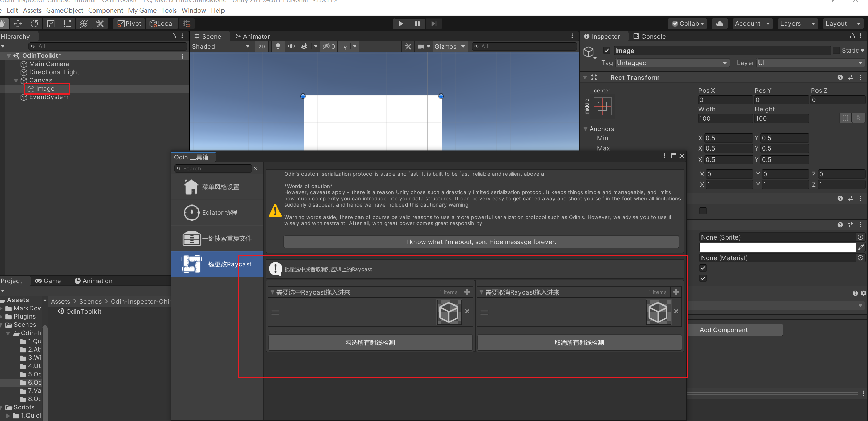Toggle the unchecked component checkbox in Inspector
The height and width of the screenshot is (421, 868).
tap(703, 211)
